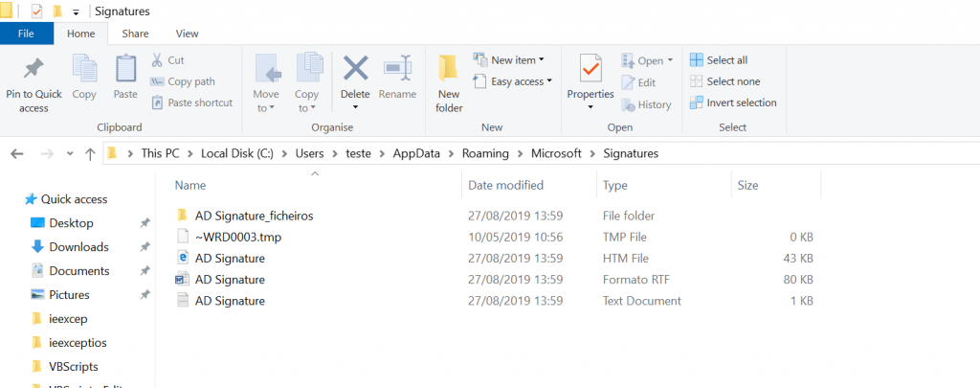
Task: Click the Edit ribbon command
Action: (638, 82)
